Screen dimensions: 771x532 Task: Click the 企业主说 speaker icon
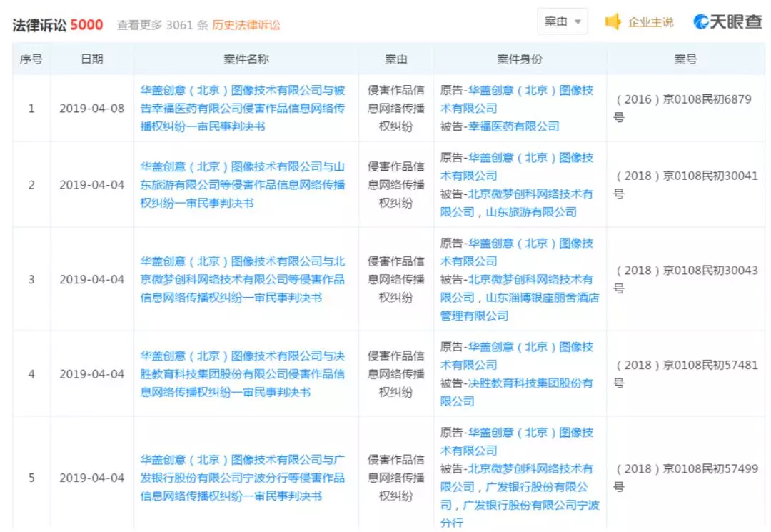(613, 22)
